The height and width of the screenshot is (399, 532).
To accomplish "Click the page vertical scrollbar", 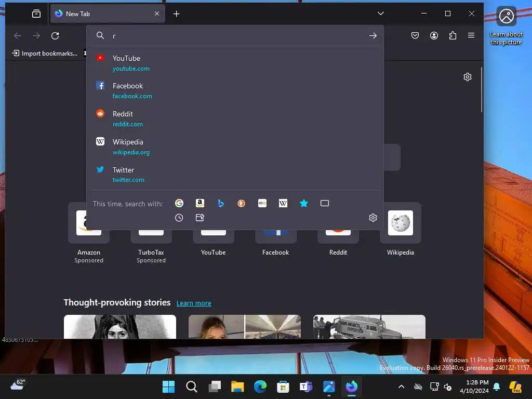I will [482, 90].
